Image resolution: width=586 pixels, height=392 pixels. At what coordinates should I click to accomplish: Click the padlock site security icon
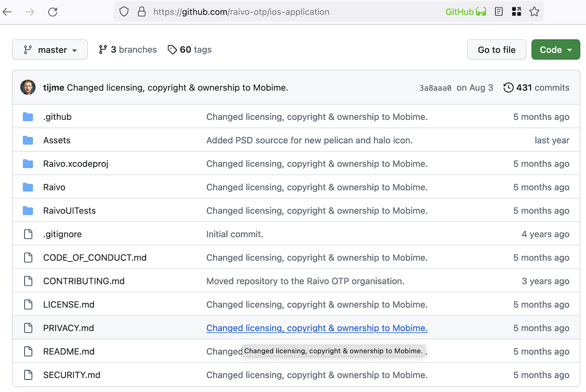point(142,12)
